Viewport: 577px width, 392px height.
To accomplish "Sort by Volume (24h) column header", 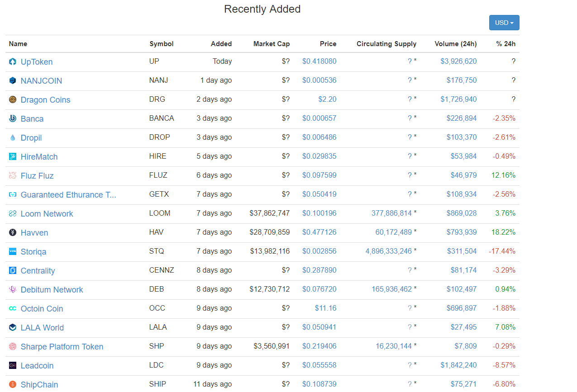I will pos(456,44).
